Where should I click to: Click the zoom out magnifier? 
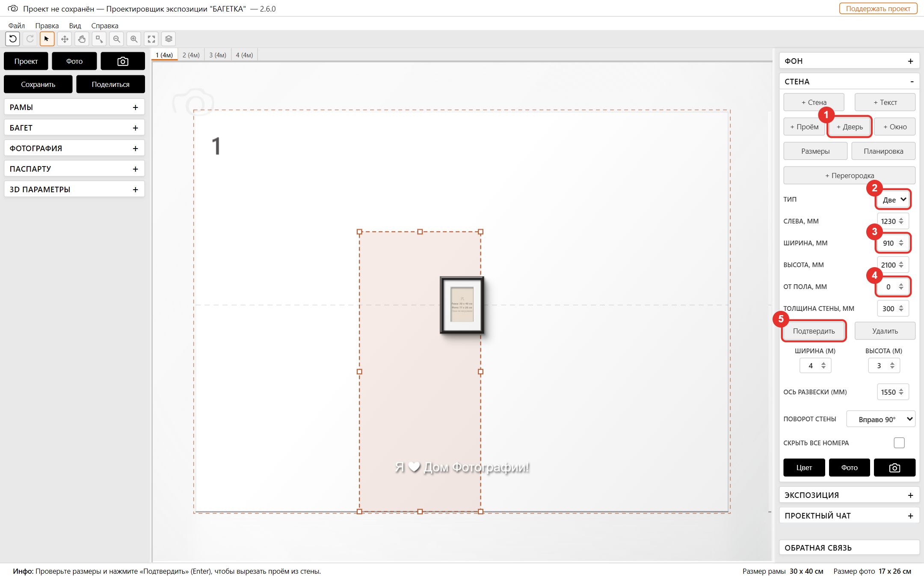tap(116, 39)
